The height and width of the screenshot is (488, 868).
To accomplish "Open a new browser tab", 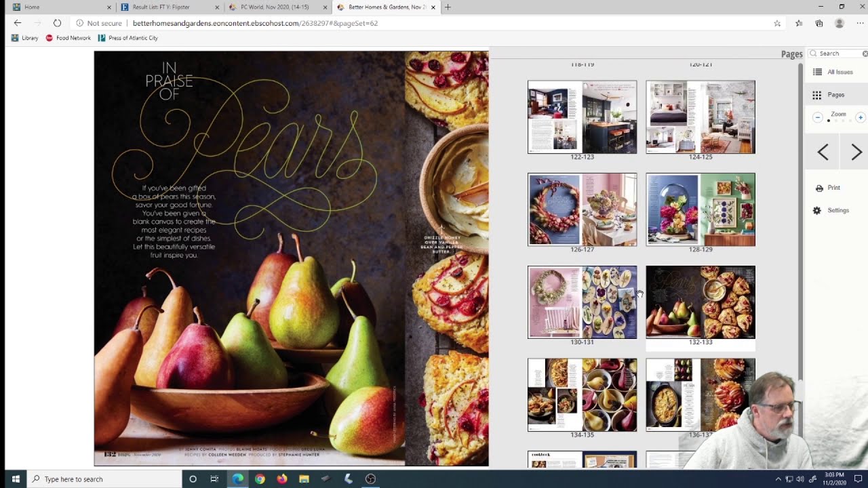I will tap(448, 7).
